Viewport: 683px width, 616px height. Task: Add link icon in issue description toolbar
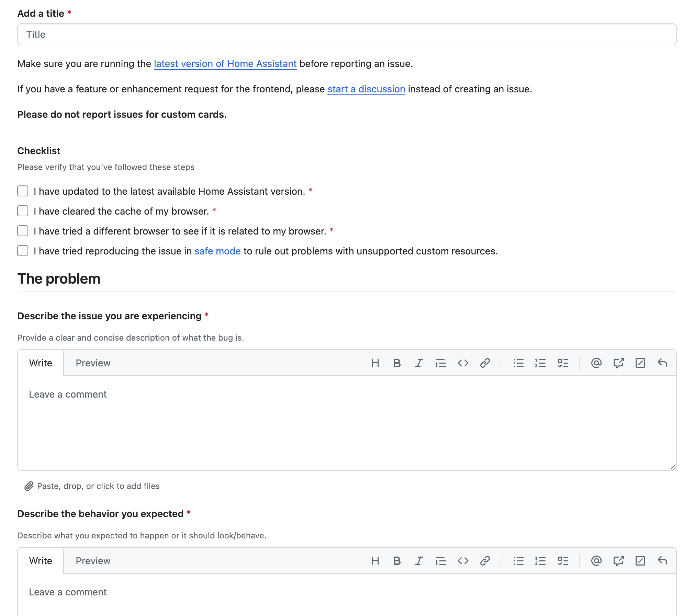(485, 363)
